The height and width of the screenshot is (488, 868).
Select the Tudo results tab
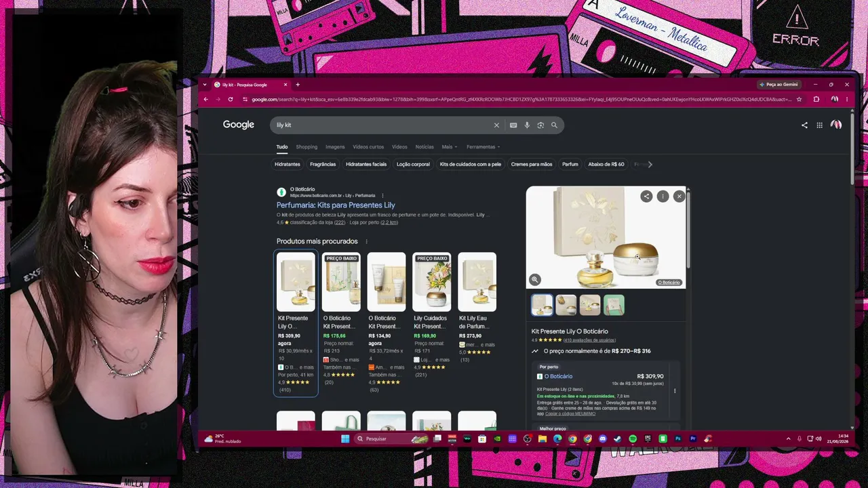282,147
